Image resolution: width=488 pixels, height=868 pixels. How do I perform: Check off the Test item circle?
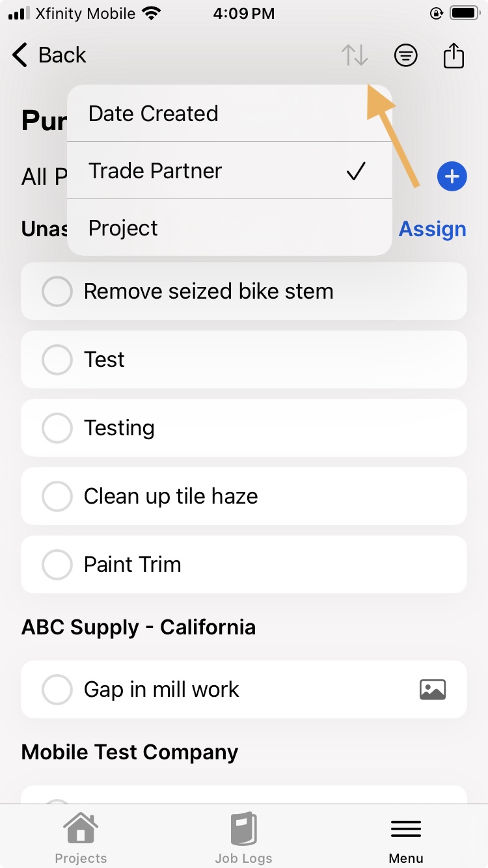click(57, 360)
